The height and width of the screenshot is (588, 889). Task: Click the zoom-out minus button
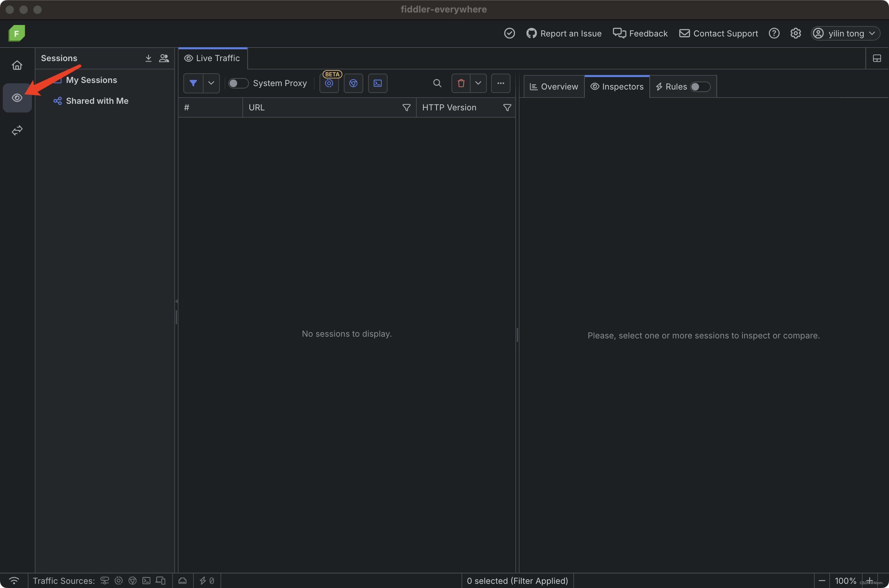click(822, 580)
